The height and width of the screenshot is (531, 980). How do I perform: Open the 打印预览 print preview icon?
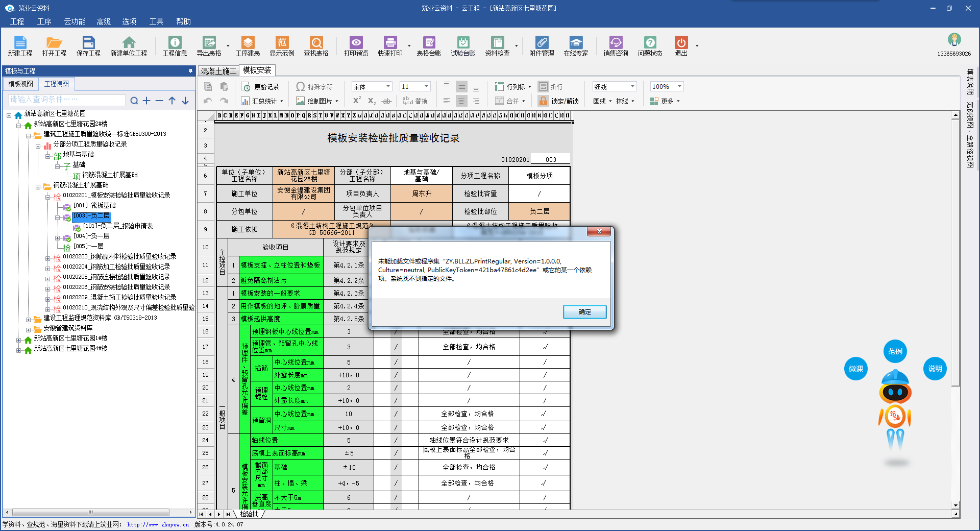pyautogui.click(x=356, y=45)
